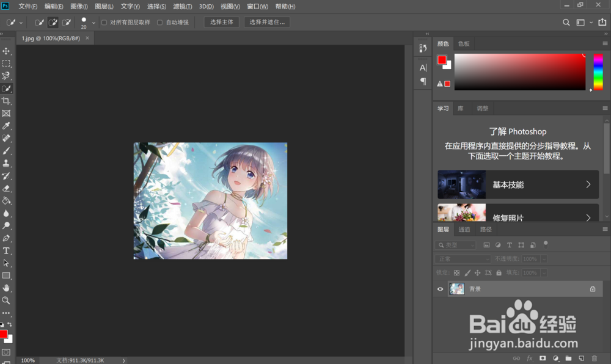This screenshot has width=611, height=364.
Task: Choose the Subtract from selection brush mode
Action: point(66,22)
